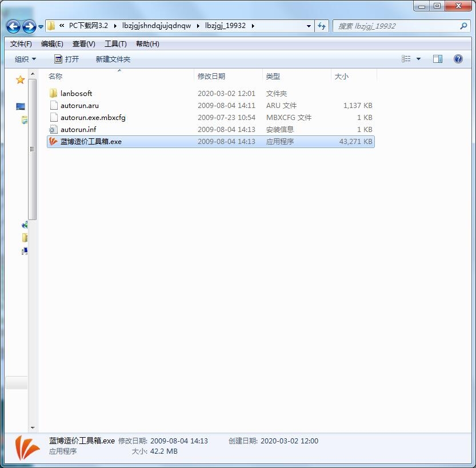Viewport: 476px width, 468px height.
Task: Click the 43,271 KB size cell
Action: point(356,142)
